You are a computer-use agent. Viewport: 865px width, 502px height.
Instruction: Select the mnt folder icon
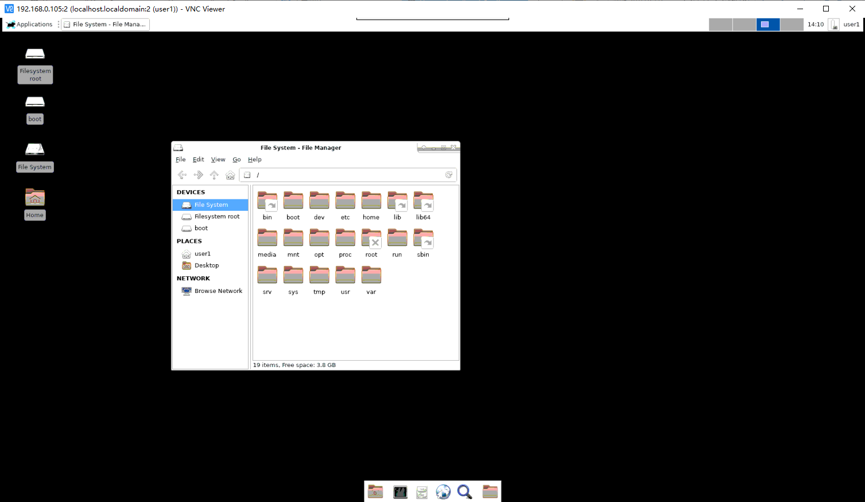(x=293, y=238)
